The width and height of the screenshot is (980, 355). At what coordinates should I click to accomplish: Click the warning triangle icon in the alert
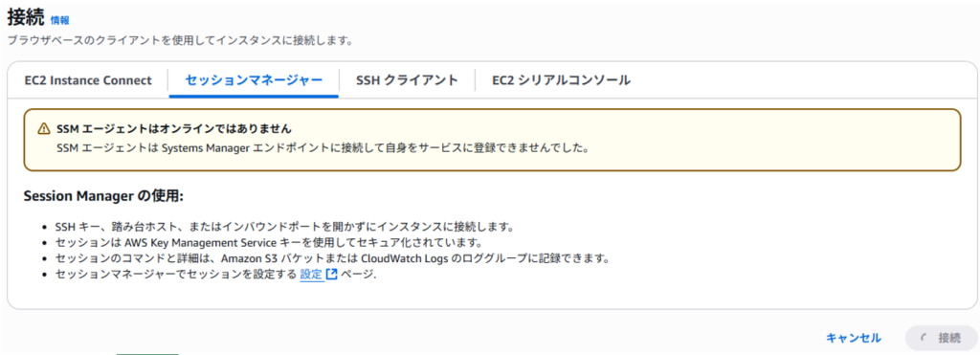(x=43, y=129)
